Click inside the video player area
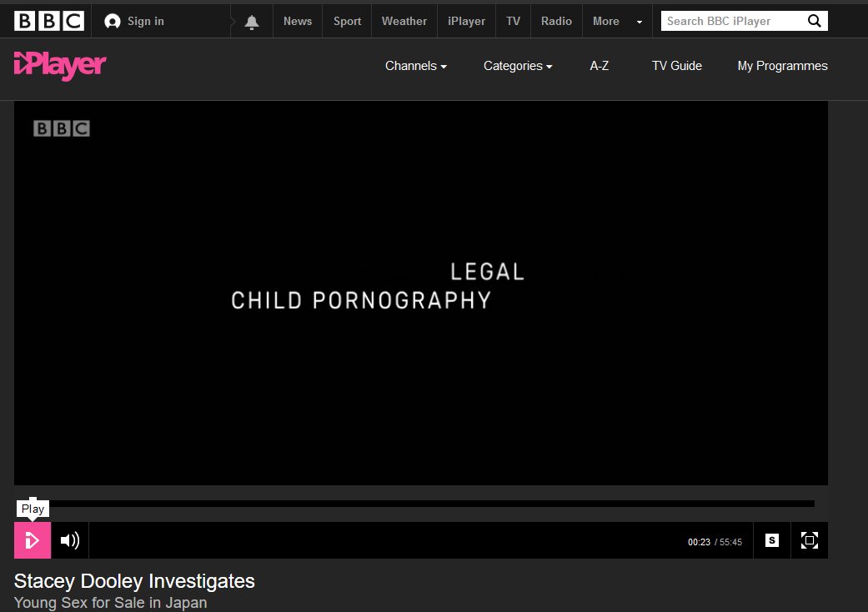Image resolution: width=868 pixels, height=612 pixels. coord(421,293)
